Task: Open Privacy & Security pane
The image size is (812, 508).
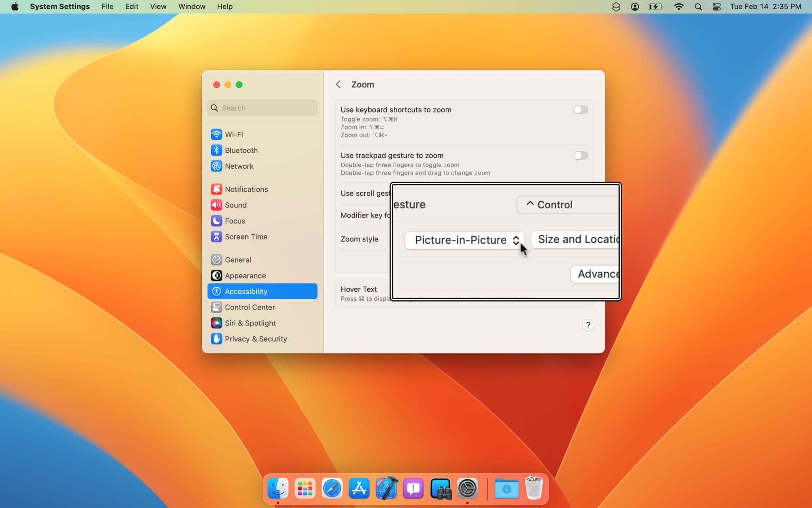Action: pyautogui.click(x=255, y=339)
